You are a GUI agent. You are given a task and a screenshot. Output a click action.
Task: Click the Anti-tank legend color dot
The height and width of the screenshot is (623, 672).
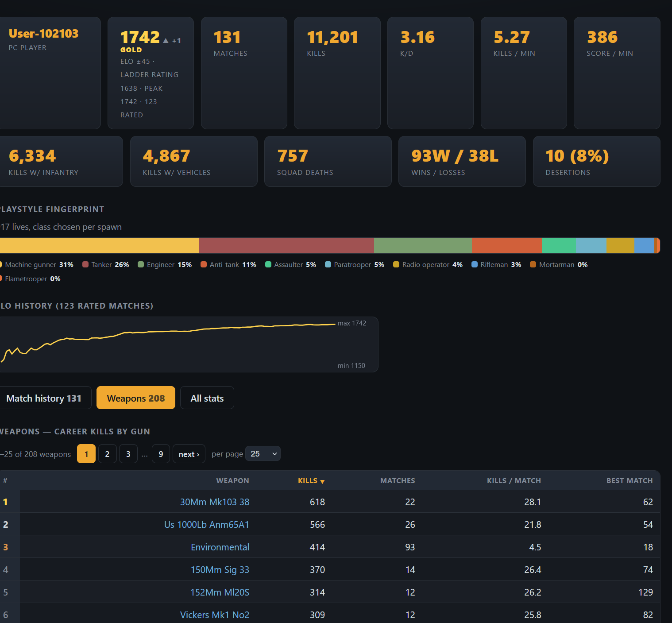click(x=204, y=264)
